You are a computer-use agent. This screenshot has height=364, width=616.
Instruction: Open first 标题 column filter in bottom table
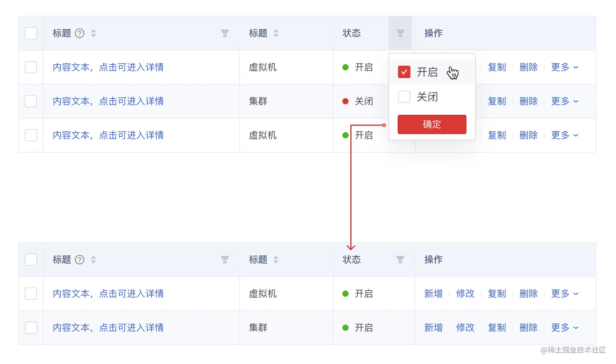(225, 260)
